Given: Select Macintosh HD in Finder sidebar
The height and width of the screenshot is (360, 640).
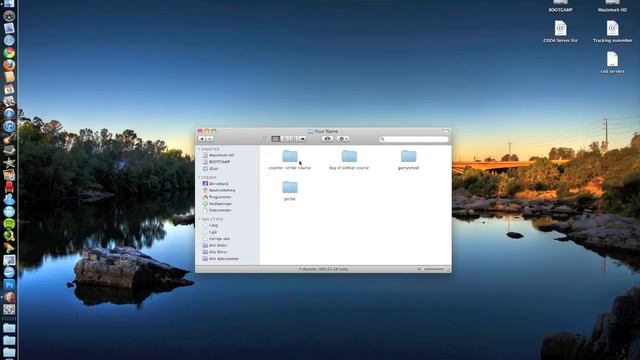Looking at the screenshot, I should pos(218,155).
